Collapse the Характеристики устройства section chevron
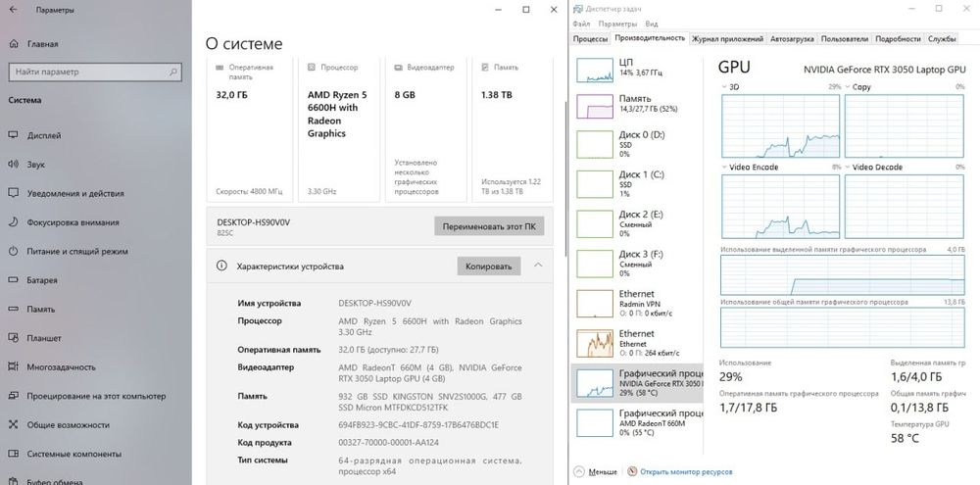 pyautogui.click(x=538, y=266)
